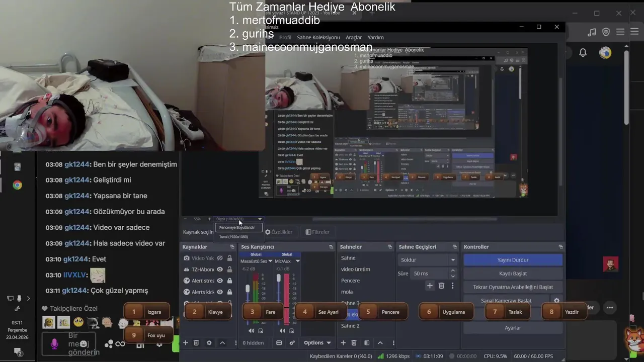The width and height of the screenshot is (644, 362).
Task: Hide the Alert stream source
Action: point(220,281)
